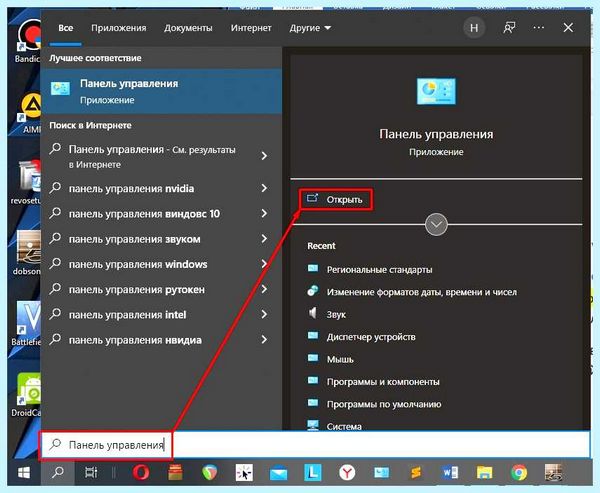The width and height of the screenshot is (600, 493).
Task: Open recent item Звук
Action: pyautogui.click(x=327, y=314)
